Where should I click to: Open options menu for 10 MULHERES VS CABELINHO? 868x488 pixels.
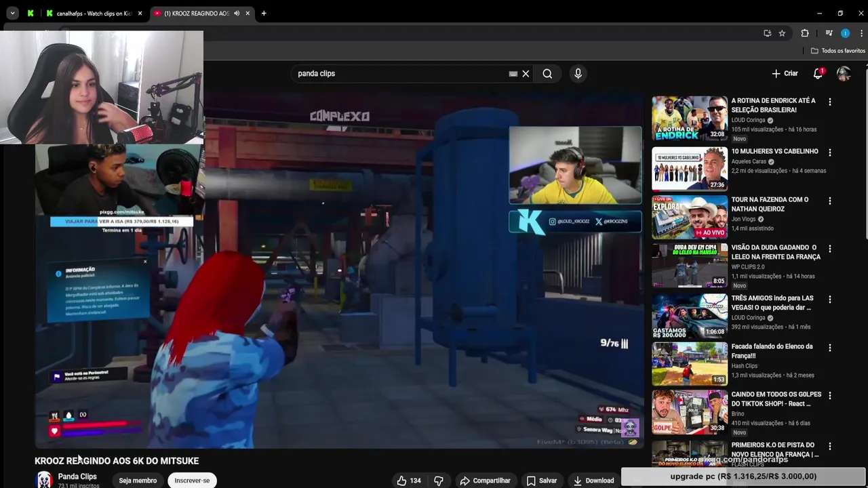tap(829, 152)
